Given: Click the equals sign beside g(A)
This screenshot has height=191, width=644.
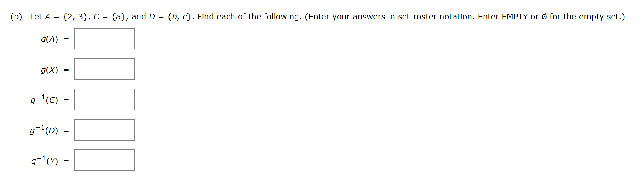Looking at the screenshot, I should click(66, 39).
